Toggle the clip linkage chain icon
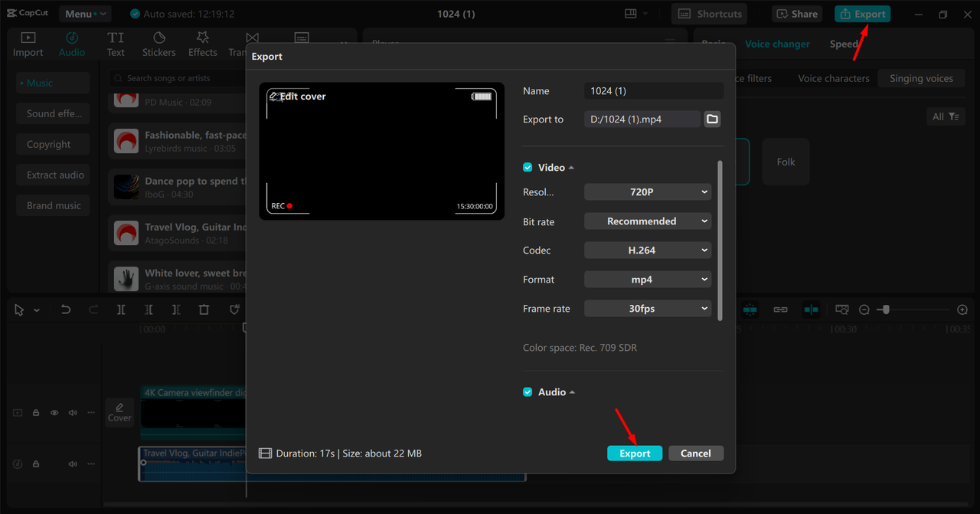980x514 pixels. click(780, 309)
